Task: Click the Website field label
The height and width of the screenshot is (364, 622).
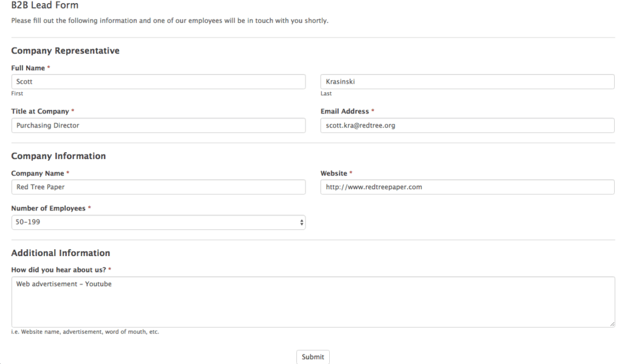Action: [x=333, y=174]
